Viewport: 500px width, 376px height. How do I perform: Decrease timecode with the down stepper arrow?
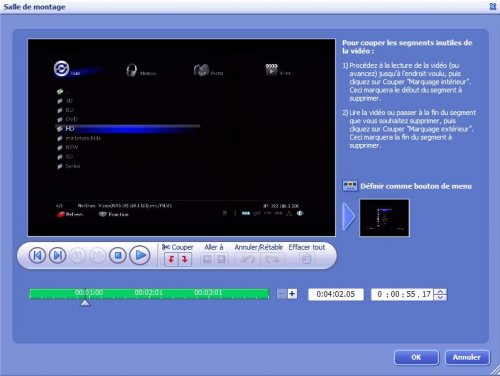point(441,297)
